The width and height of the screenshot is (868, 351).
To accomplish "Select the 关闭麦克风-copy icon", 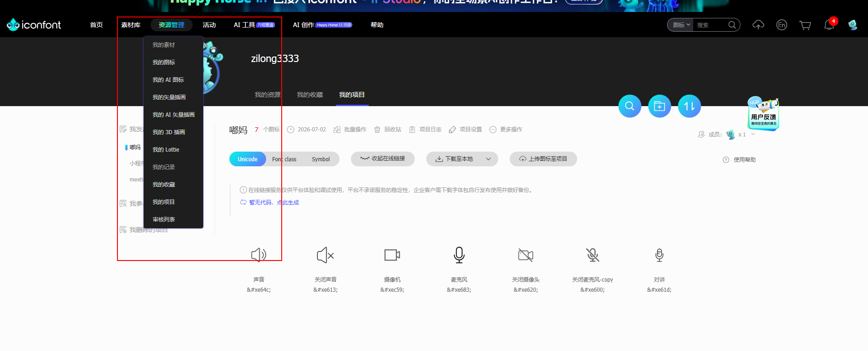I will pyautogui.click(x=593, y=255).
